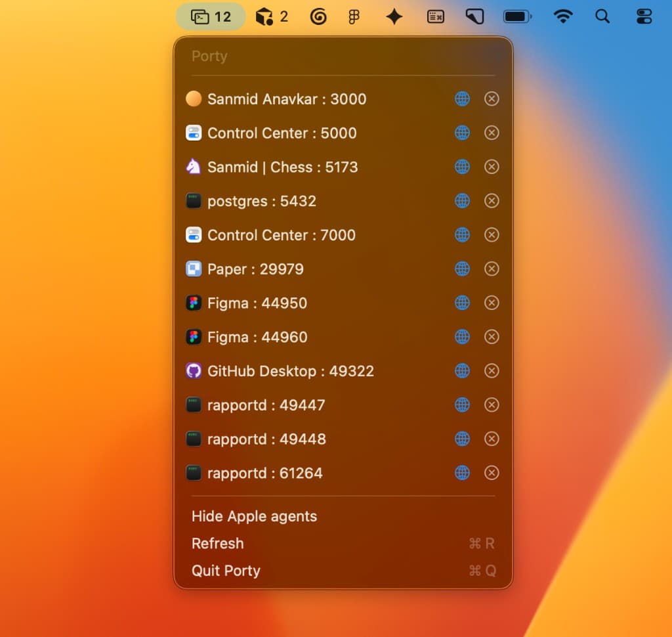Select the GitHub Desktop : 49322 label
Image resolution: width=672 pixels, height=637 pixels.
click(291, 371)
